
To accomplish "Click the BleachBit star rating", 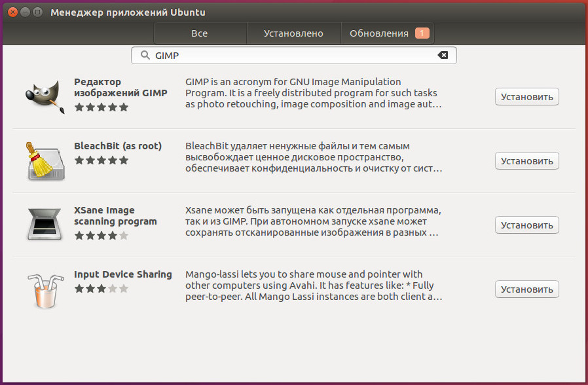I will [101, 160].
